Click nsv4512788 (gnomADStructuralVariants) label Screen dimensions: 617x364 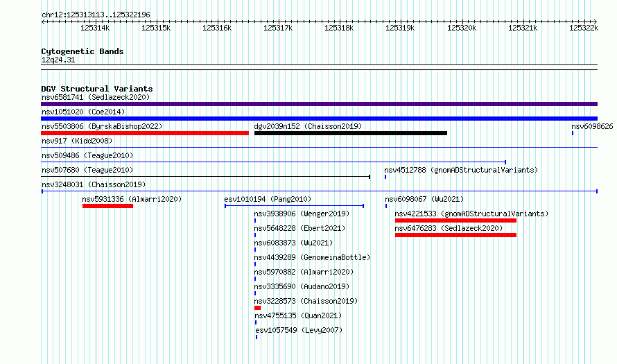pos(461,170)
